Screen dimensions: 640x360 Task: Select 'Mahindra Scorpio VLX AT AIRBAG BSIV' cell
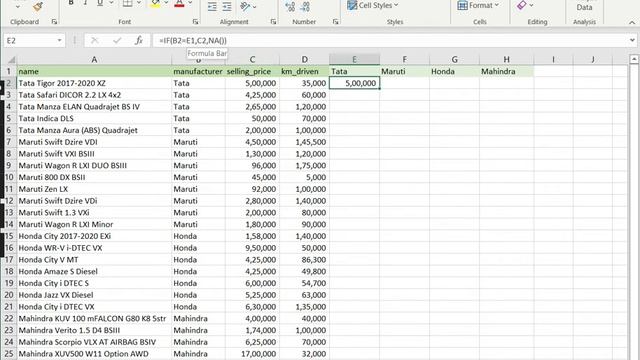click(94, 342)
